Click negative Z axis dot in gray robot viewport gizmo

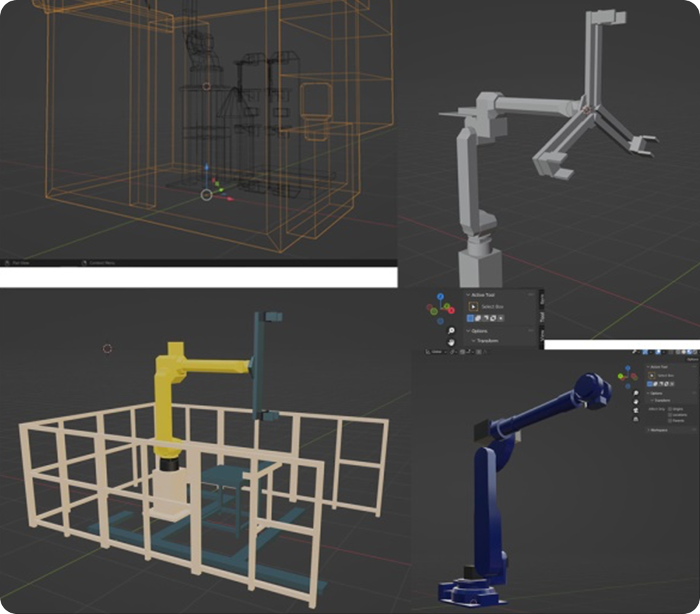(x=441, y=321)
